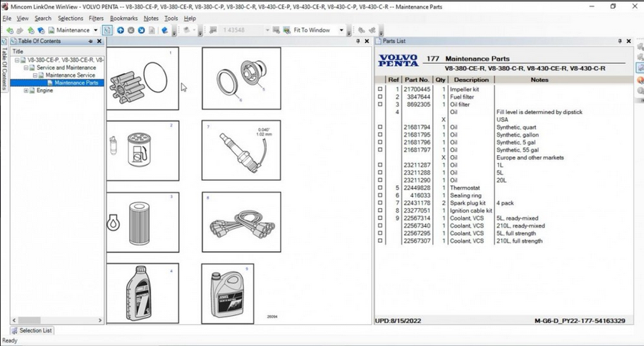Viewport: 644px width, 346px height.
Task: Open the Selections menu
Action: click(70, 19)
